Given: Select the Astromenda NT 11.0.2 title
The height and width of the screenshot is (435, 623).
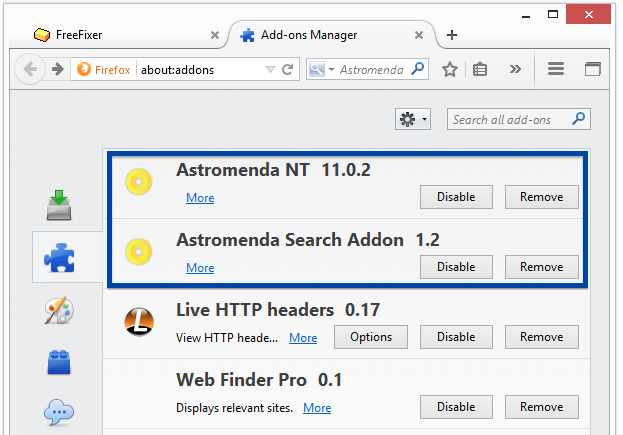Looking at the screenshot, I should click(273, 170).
